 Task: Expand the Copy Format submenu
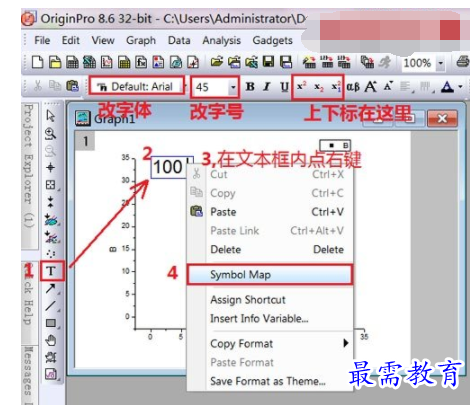point(346,343)
